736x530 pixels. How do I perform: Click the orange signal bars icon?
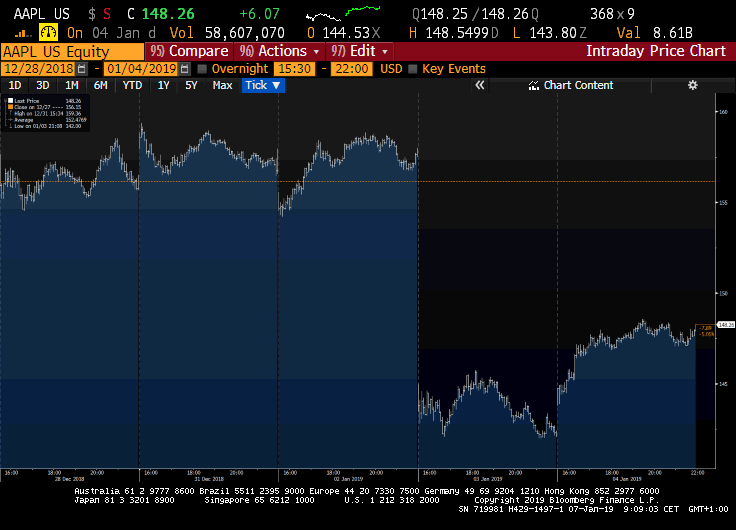[x=23, y=33]
